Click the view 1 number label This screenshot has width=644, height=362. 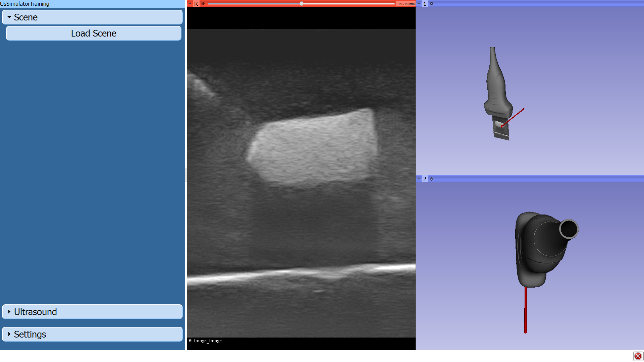(425, 4)
